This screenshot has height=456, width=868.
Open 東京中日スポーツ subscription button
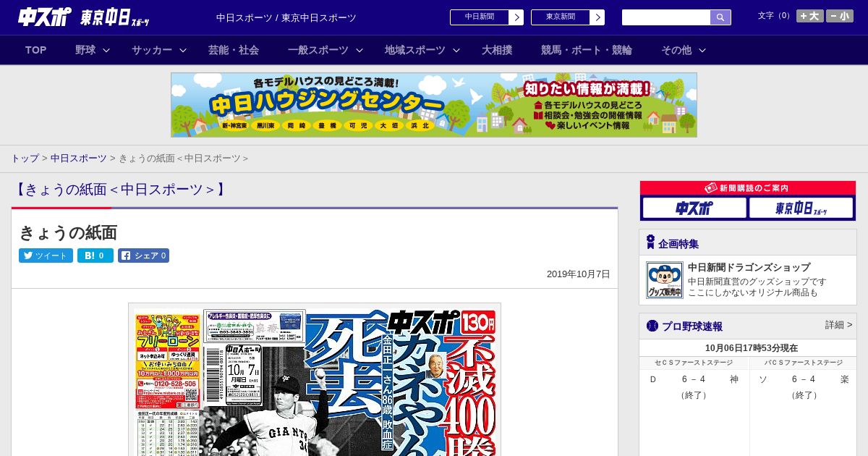(x=801, y=208)
